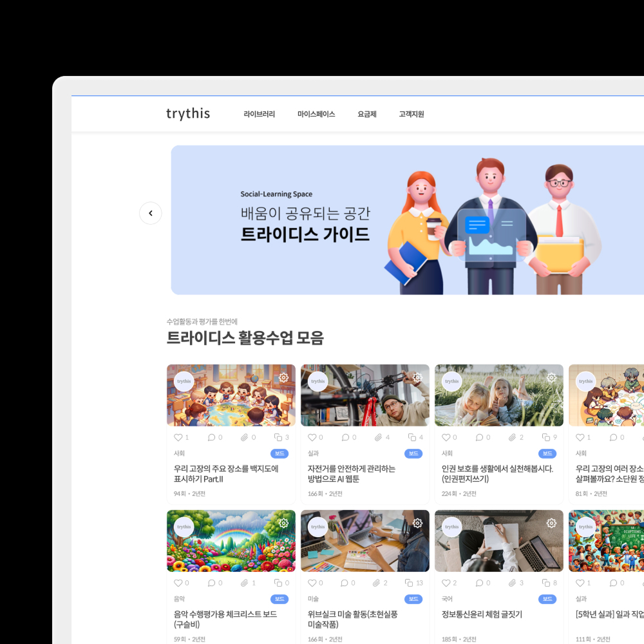Open title 인권 보호를 생활에서 실천해봅시다
Viewport: 644px width, 644px height.
pyautogui.click(x=497, y=473)
